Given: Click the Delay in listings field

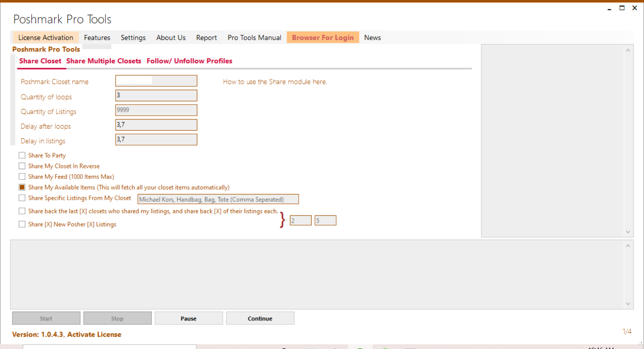Looking at the screenshot, I should pos(156,139).
